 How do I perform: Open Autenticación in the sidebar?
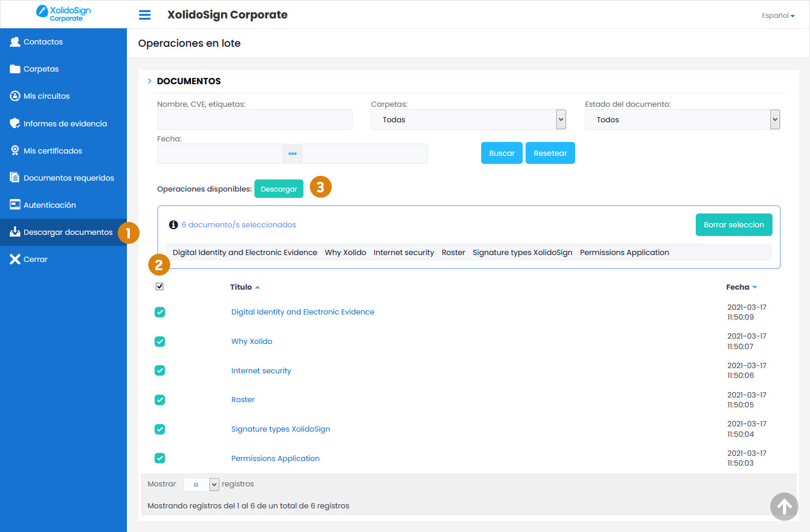[x=63, y=205]
